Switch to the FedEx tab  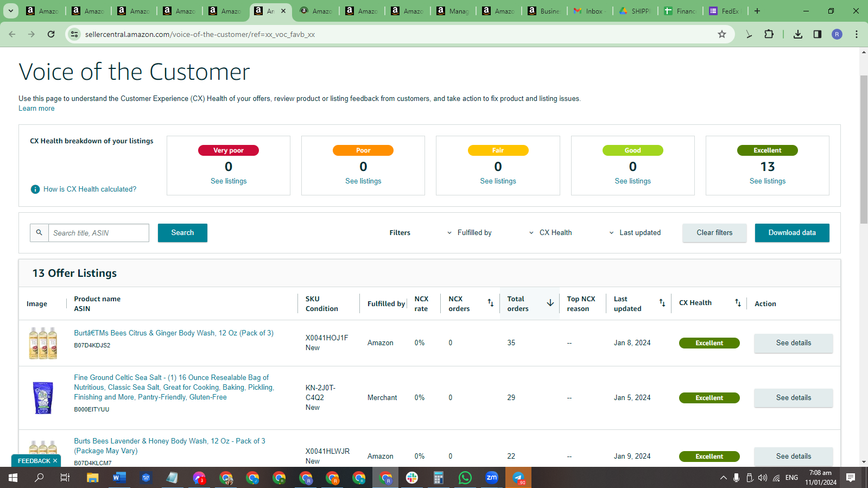pos(726,11)
